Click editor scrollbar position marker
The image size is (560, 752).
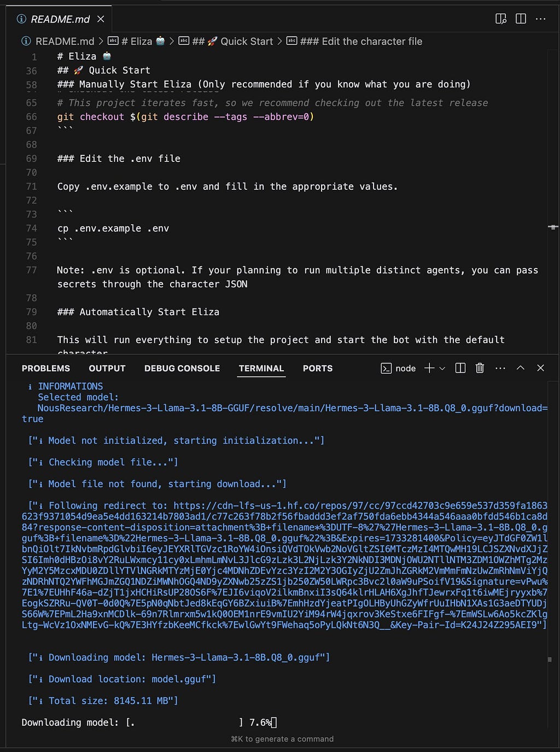coord(553,227)
